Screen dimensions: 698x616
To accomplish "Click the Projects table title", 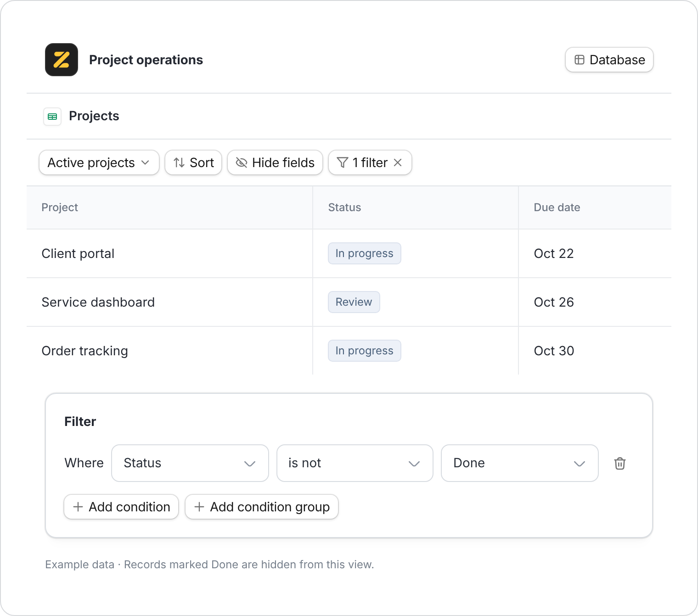I will click(x=94, y=116).
